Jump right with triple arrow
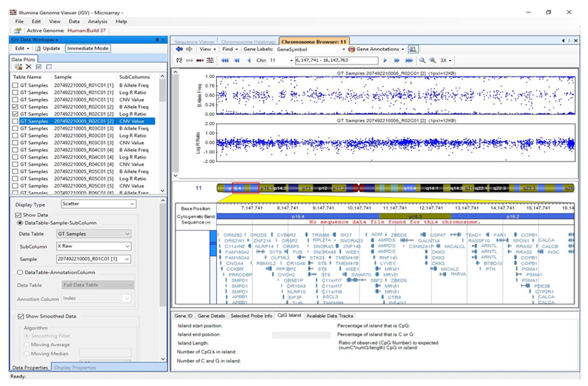The width and height of the screenshot is (588, 386). [409, 60]
